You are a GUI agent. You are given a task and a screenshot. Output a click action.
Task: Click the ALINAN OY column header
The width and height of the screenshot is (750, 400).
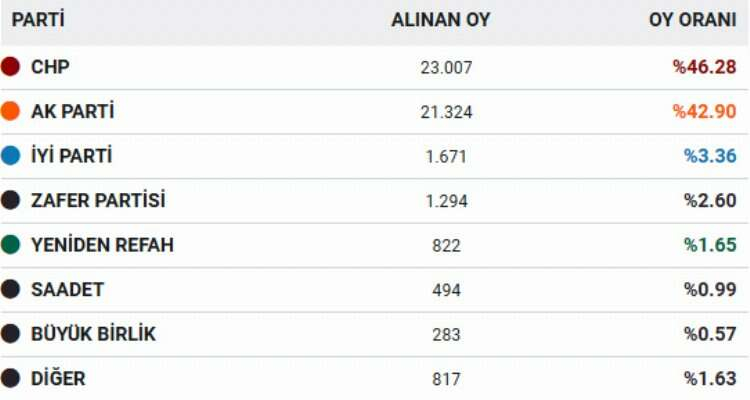pos(440,20)
